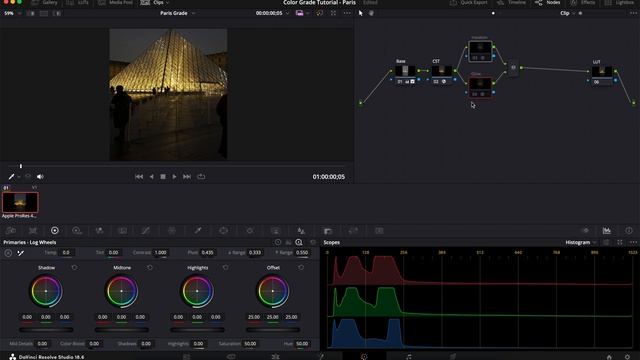
Task: Open the HDR color wheels palette
Action: (x=77, y=231)
